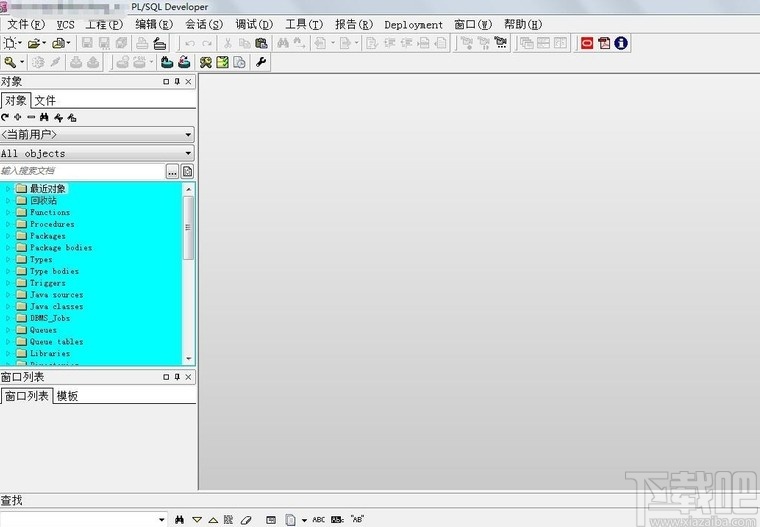This screenshot has height=527, width=760.
Task: Toggle the whole-word search option icon
Action: [337, 520]
